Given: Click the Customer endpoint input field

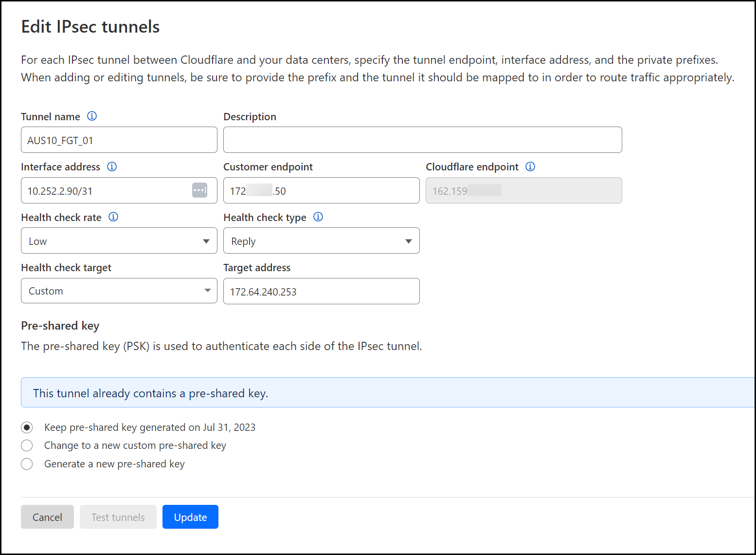Looking at the screenshot, I should (x=321, y=190).
